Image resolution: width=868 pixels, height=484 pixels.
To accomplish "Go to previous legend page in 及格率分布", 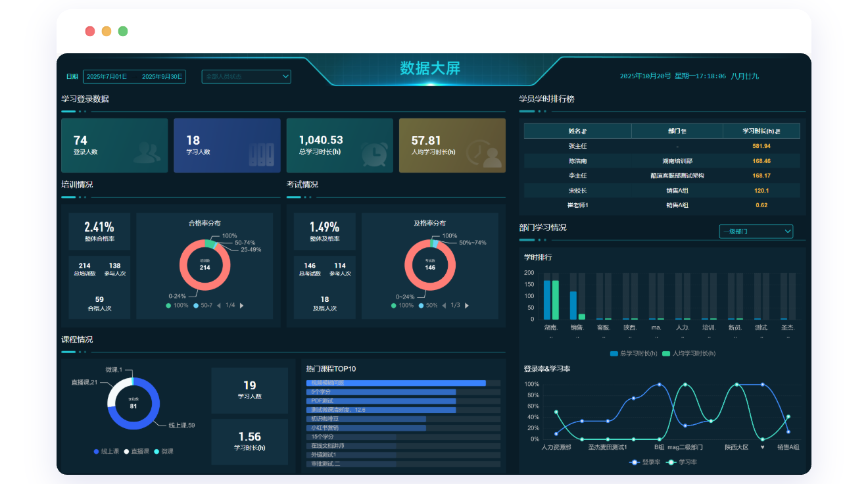I will pyautogui.click(x=444, y=305).
